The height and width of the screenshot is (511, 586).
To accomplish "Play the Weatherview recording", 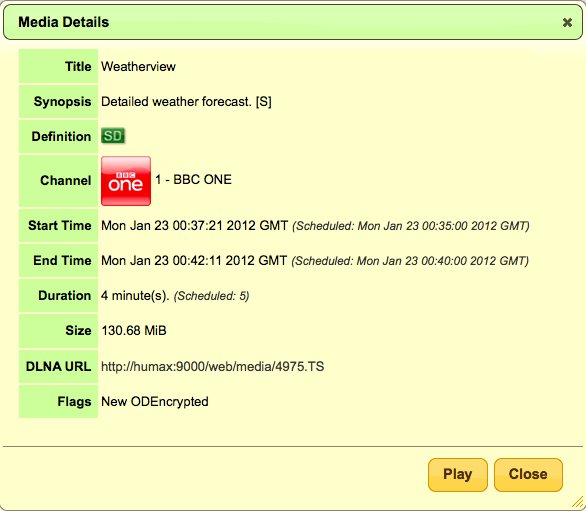I will (457, 474).
